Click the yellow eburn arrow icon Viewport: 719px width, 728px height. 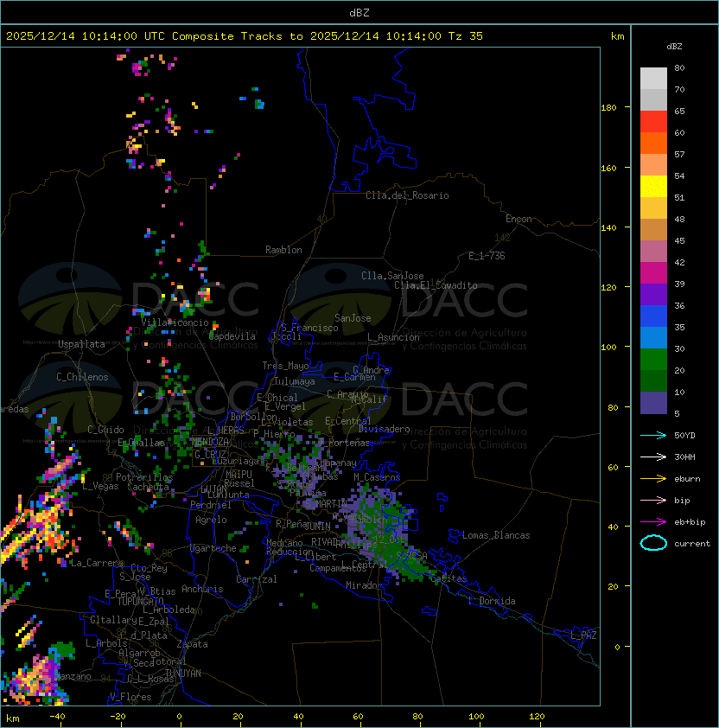(x=653, y=479)
